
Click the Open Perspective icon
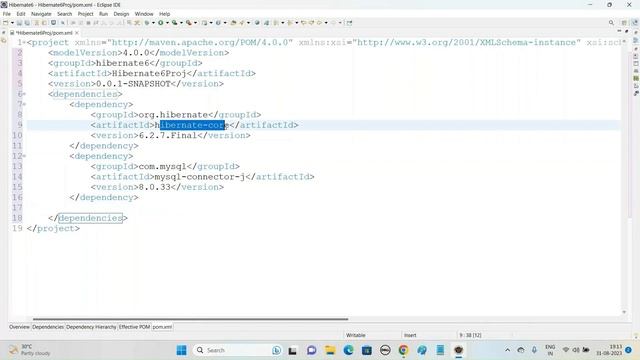(624, 23)
